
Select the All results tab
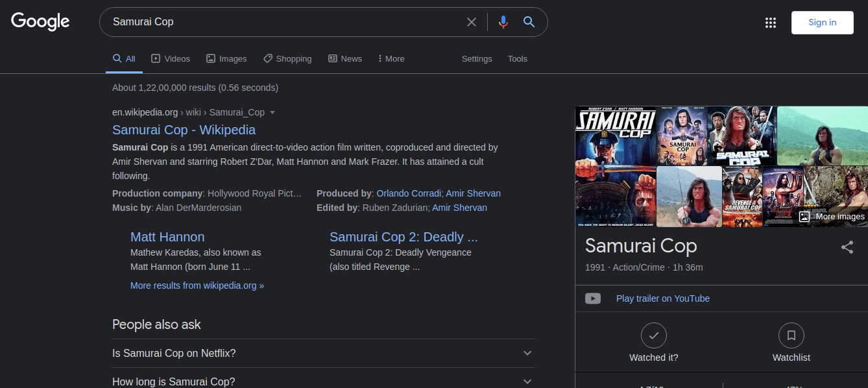point(124,58)
